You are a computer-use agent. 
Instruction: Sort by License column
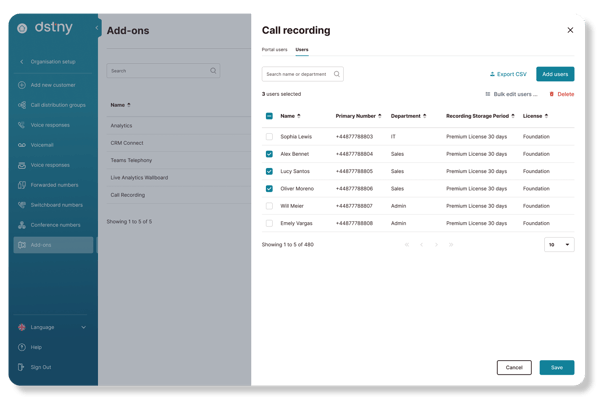[535, 116]
